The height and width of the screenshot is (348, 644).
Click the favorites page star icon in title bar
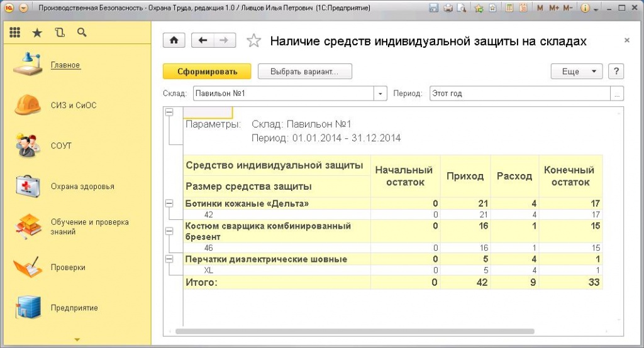tap(492, 8)
